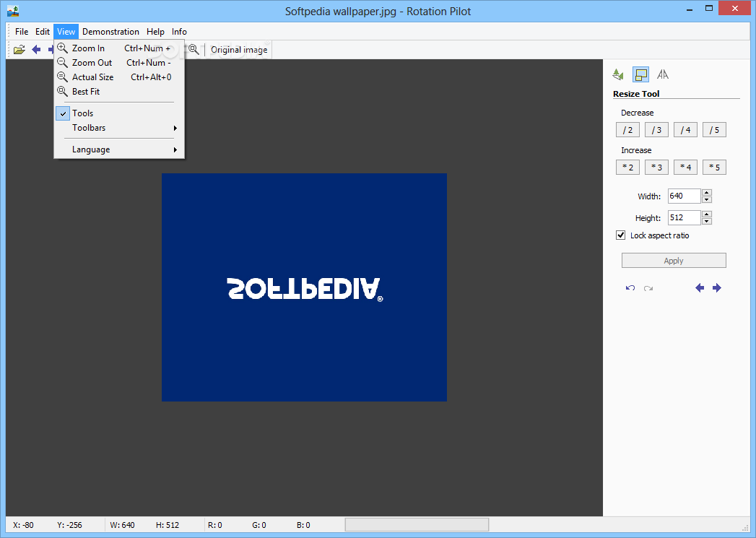Screen dimensions: 756x538
Task: Increase image size by *3
Action: coord(656,168)
